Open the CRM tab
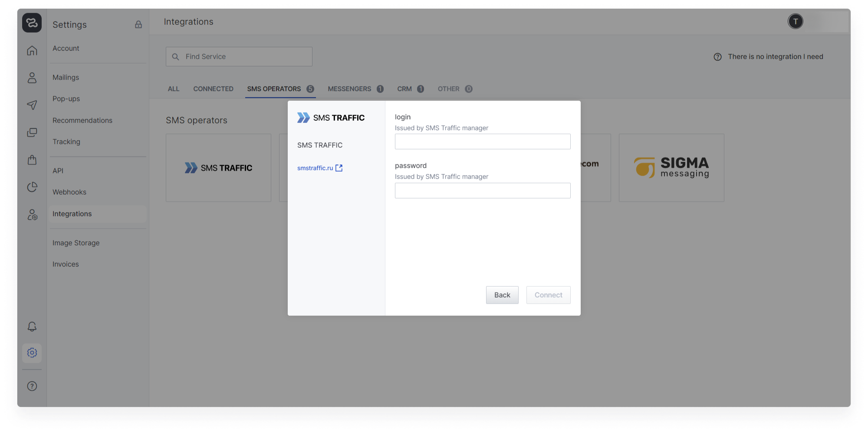This screenshot has height=433, width=868. pyautogui.click(x=411, y=89)
